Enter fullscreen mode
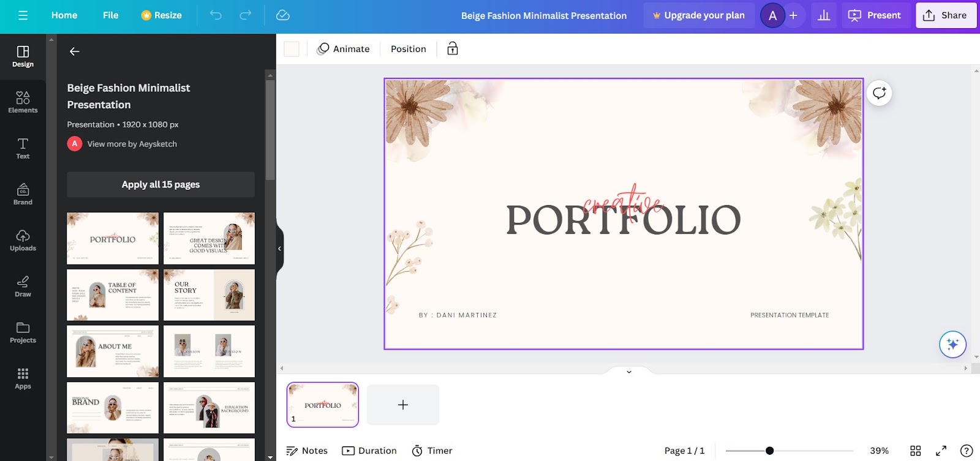980x461 pixels. (941, 451)
